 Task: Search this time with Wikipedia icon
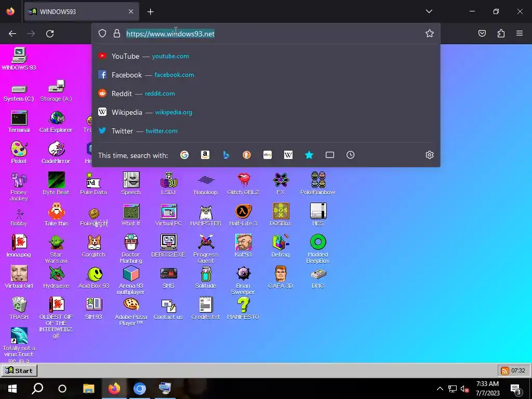click(288, 155)
